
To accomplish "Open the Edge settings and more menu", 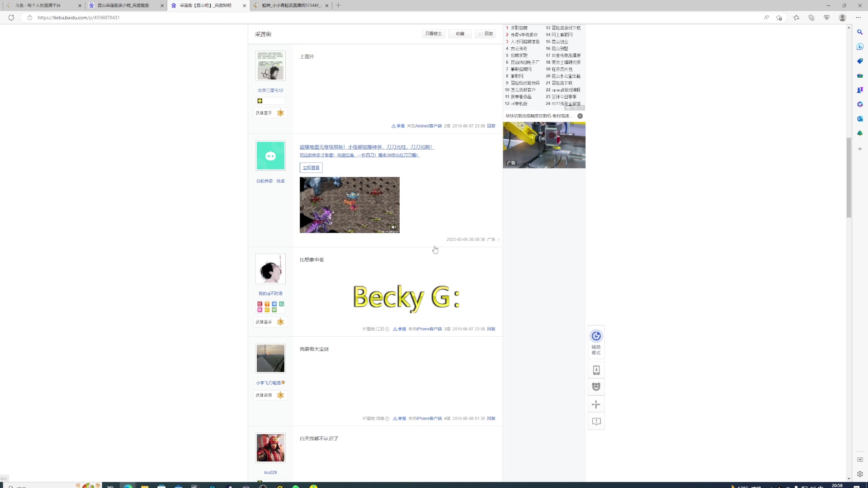I will [x=858, y=18].
